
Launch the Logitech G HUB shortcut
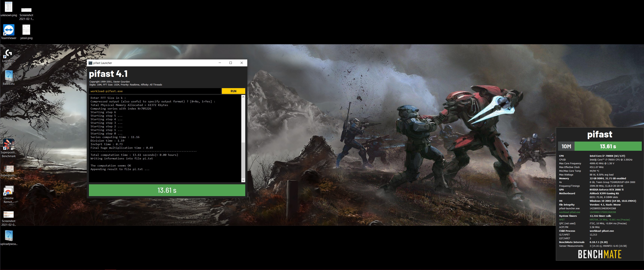8,57
